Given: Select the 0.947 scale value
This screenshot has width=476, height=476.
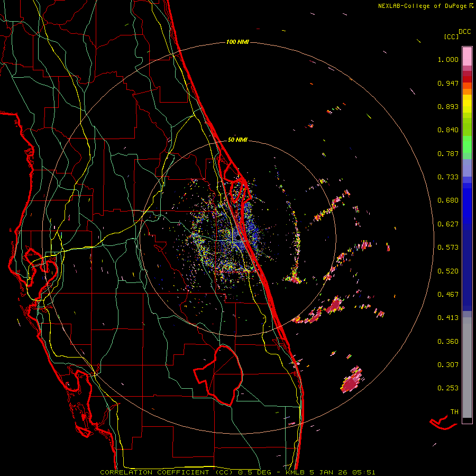Looking at the screenshot, I should (x=448, y=83).
